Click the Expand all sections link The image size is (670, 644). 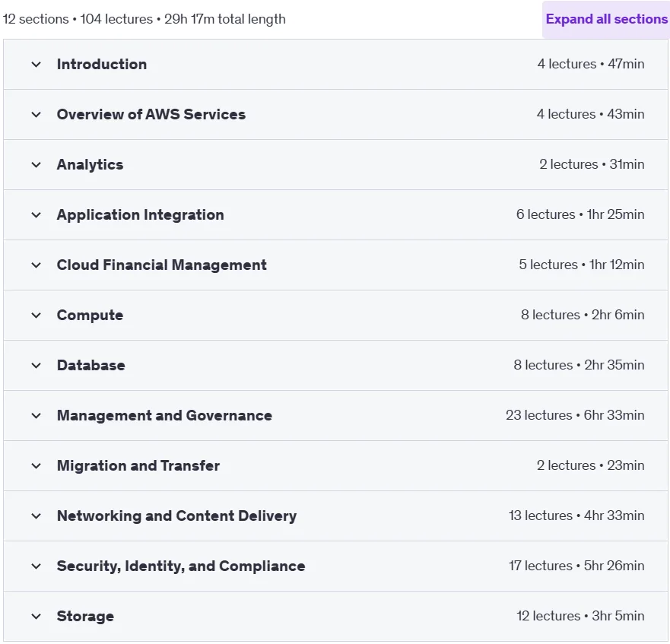[606, 19]
